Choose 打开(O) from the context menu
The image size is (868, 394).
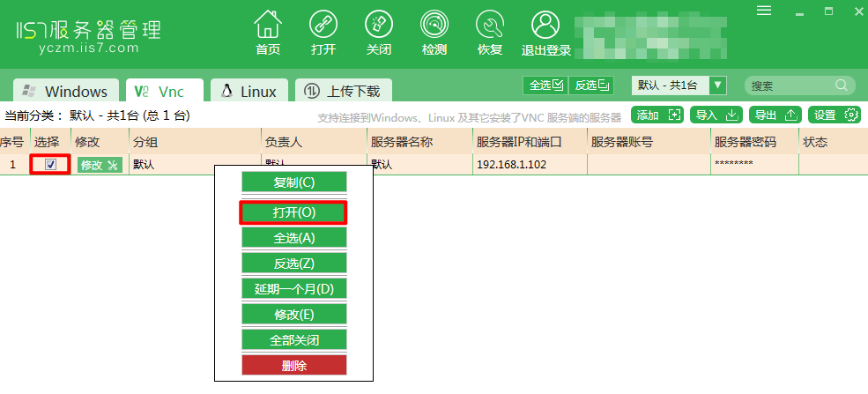[293, 212]
